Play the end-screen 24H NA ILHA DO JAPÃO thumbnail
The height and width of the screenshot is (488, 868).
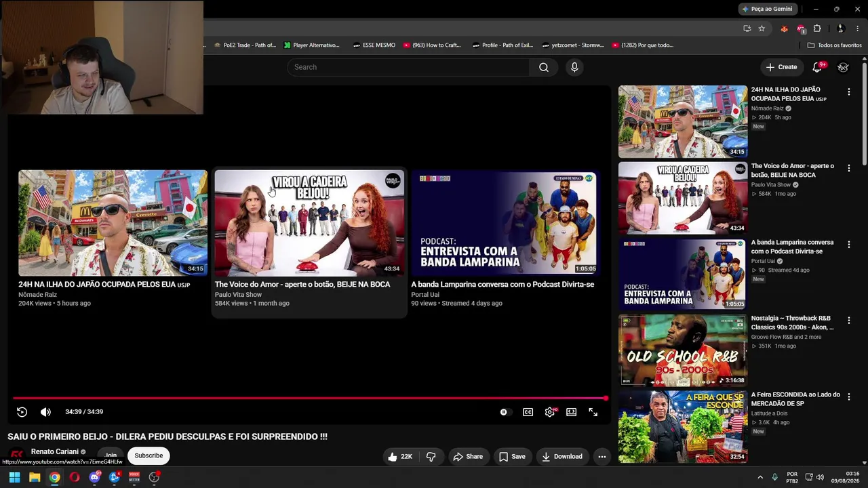(x=113, y=223)
